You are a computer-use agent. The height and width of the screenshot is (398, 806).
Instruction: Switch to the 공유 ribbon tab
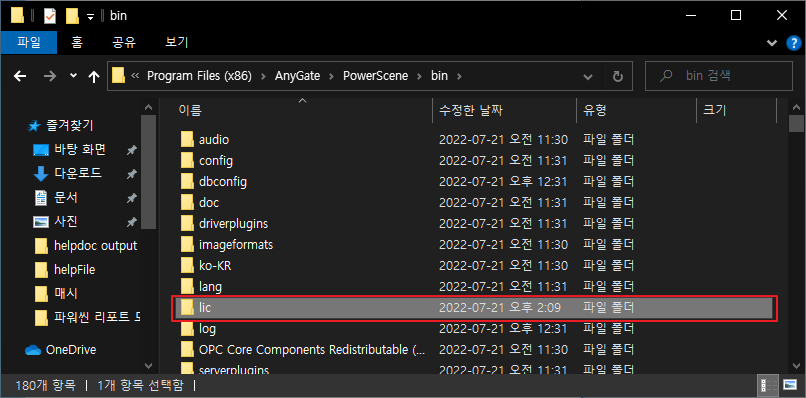click(x=123, y=42)
